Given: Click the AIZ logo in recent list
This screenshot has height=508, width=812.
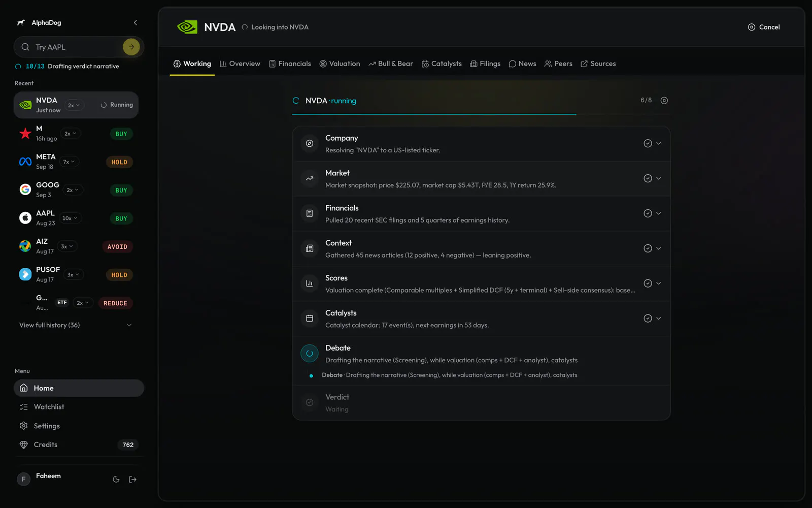Looking at the screenshot, I should (25, 246).
